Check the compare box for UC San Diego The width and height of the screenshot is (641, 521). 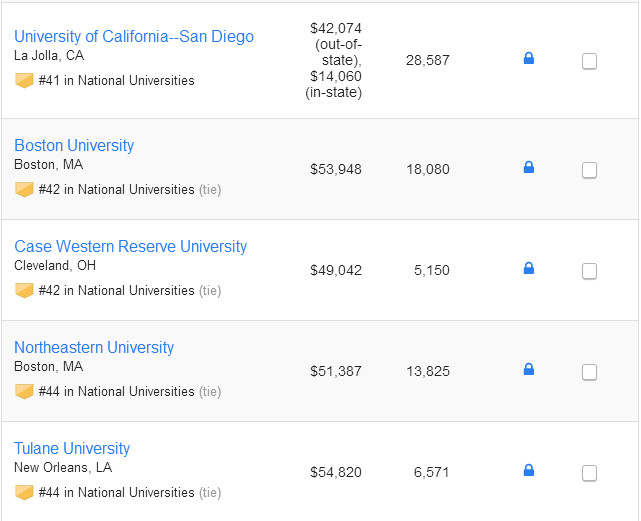pyautogui.click(x=589, y=61)
